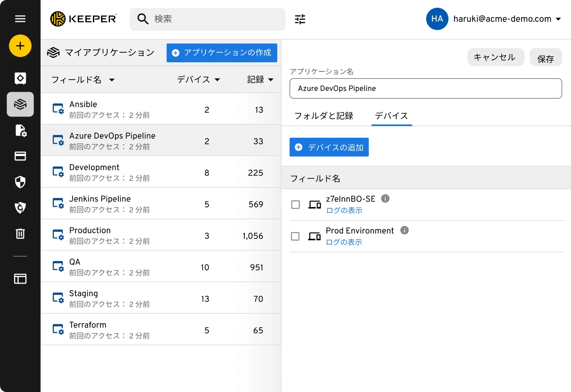Select the Jenkins Pipeline application name
The height and width of the screenshot is (392, 571).
pyautogui.click(x=100, y=199)
